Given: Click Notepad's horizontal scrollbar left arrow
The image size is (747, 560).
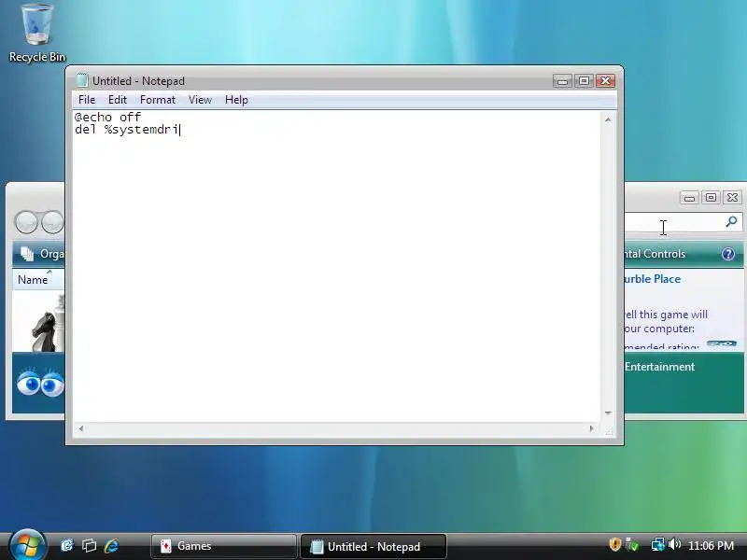Looking at the screenshot, I should pos(81,428).
